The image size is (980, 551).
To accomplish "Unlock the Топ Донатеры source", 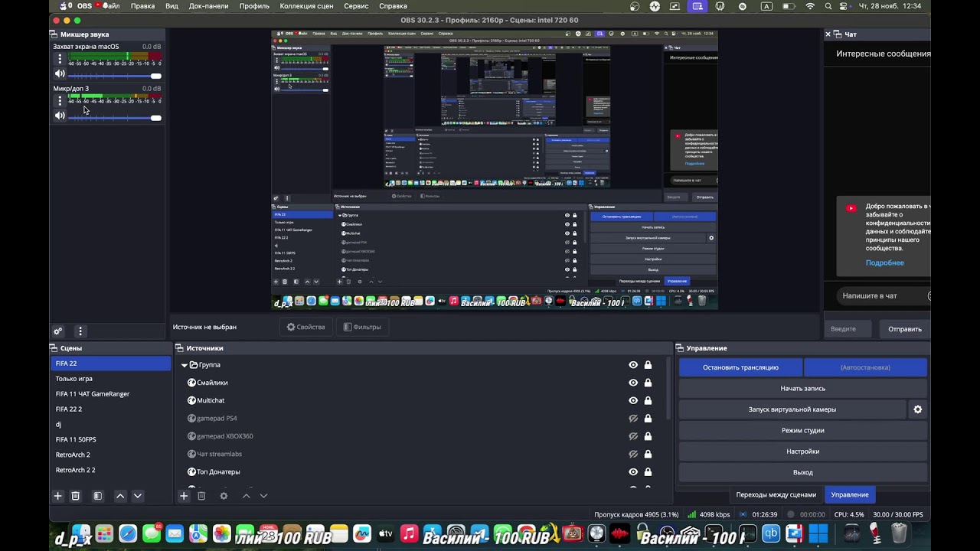I will [648, 472].
